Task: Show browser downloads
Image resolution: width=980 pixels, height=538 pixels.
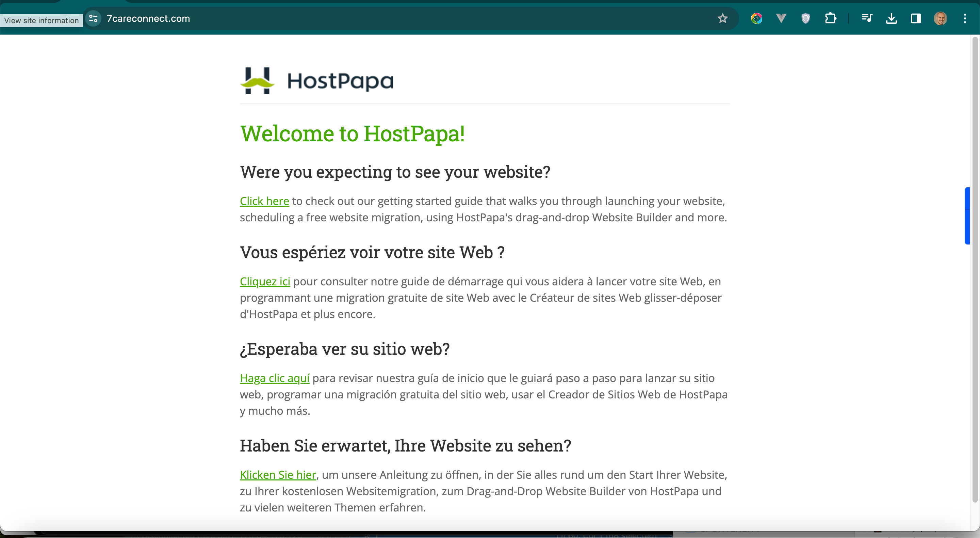Action: 892,18
